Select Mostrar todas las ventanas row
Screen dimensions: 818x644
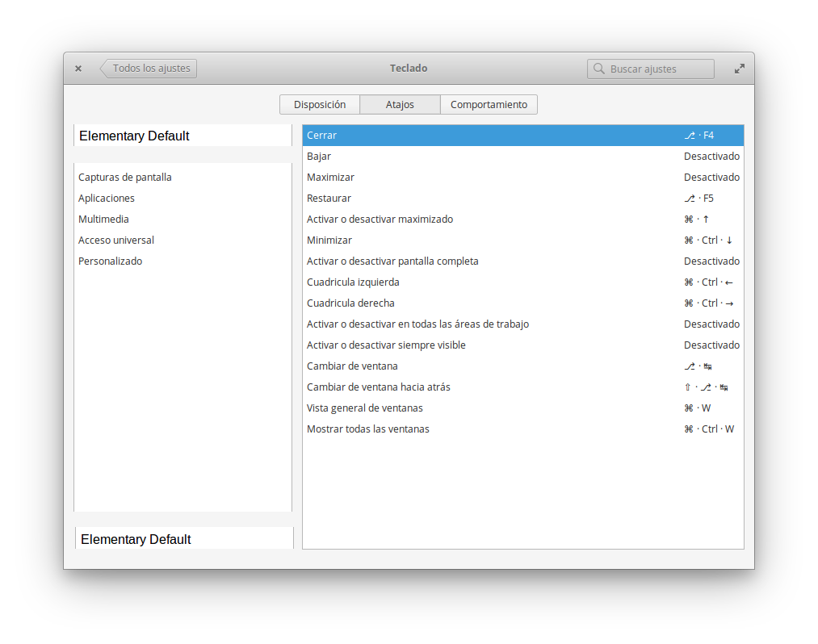[x=523, y=429]
